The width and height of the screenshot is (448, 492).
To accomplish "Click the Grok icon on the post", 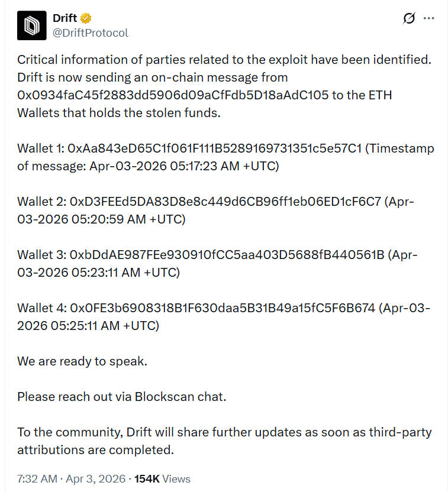I will coord(409,19).
